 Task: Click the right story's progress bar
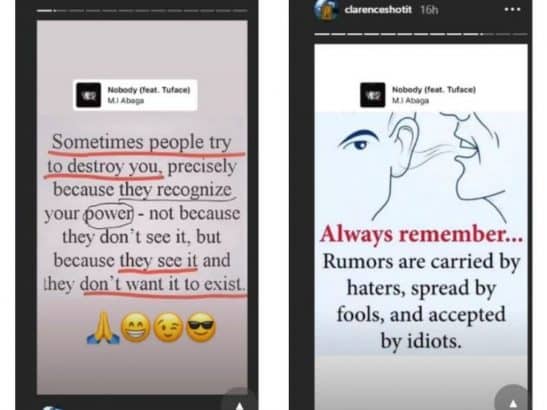click(421, 34)
